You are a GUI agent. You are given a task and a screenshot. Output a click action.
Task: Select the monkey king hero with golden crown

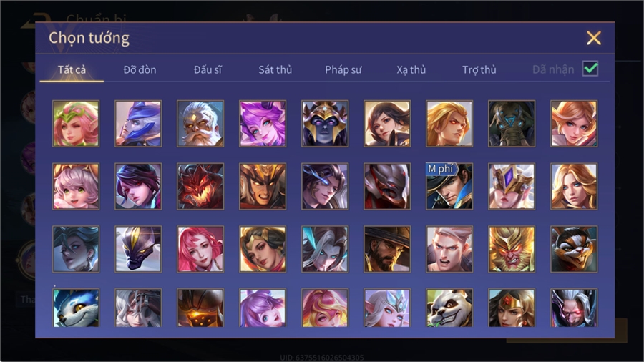click(512, 249)
